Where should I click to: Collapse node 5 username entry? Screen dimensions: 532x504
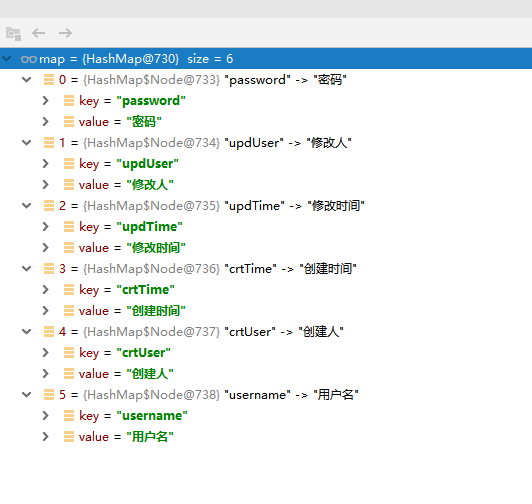tap(26, 395)
